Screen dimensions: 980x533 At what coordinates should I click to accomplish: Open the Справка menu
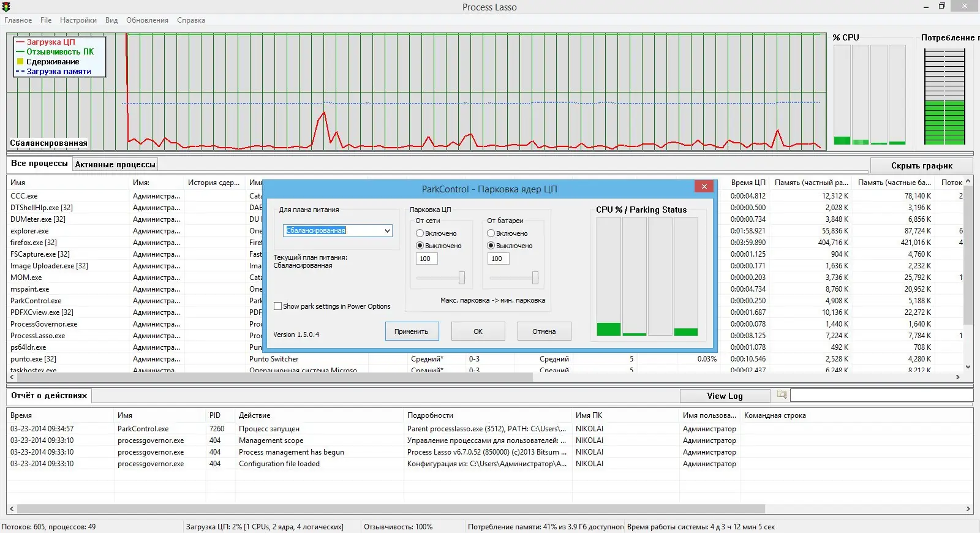[x=191, y=20]
